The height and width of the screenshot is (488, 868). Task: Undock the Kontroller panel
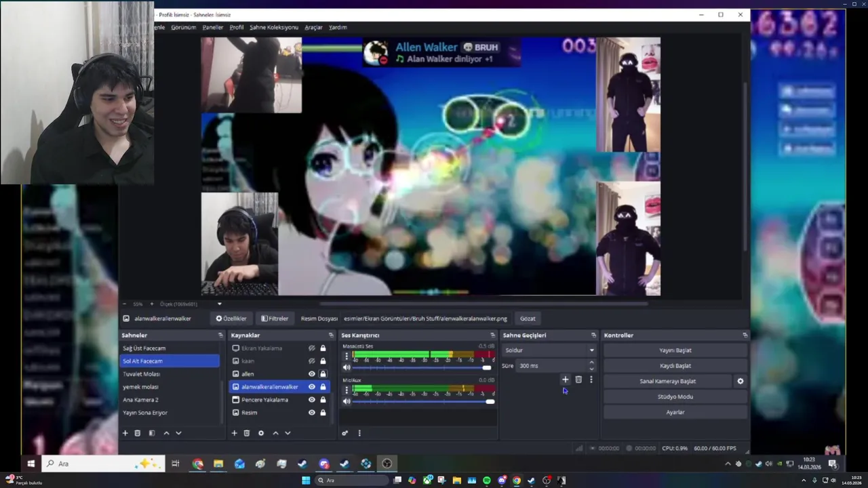[745, 335]
